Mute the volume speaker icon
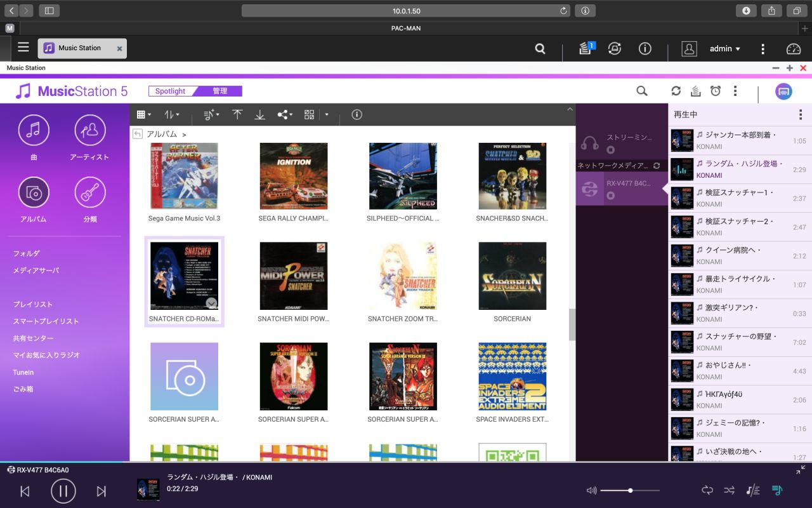 [x=591, y=490]
